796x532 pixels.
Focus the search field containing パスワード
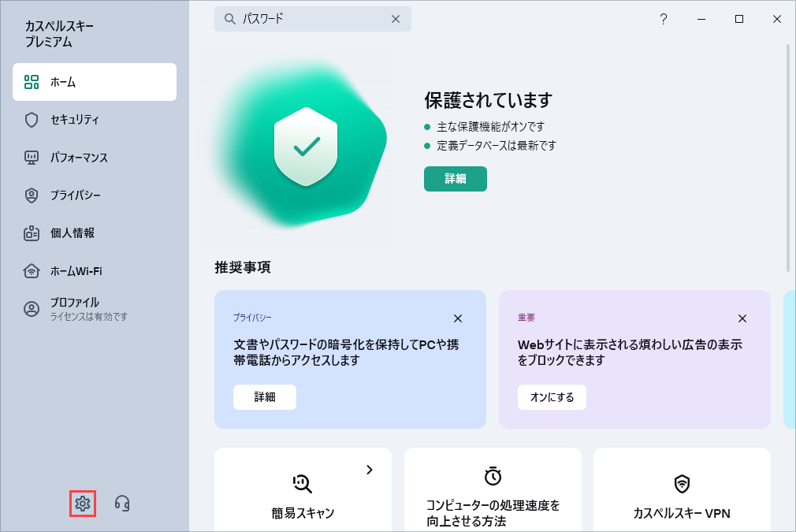point(313,19)
